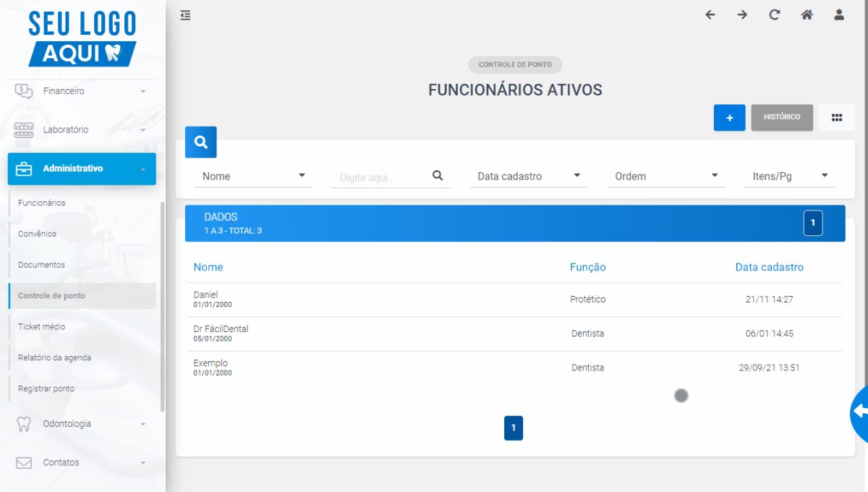Expand the Contatos menu arrow

(143, 463)
